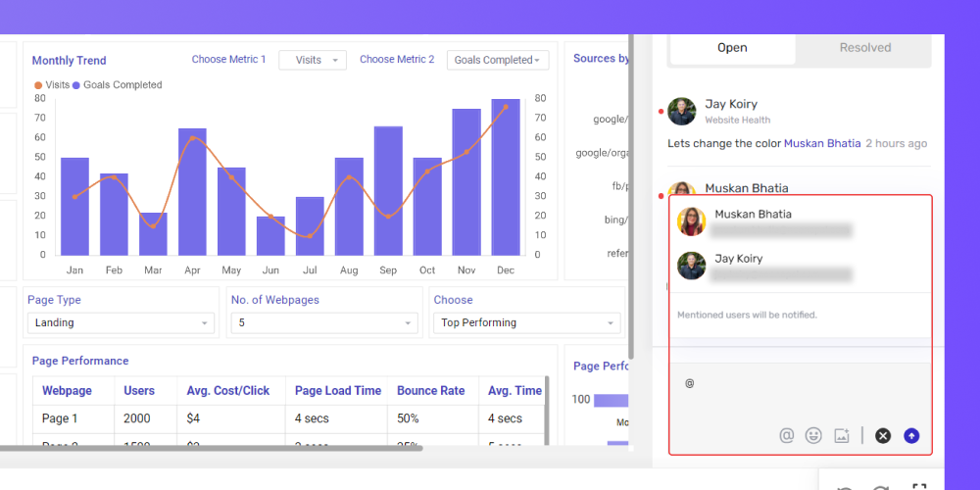Switch to the Resolved comments tab

[x=865, y=47]
